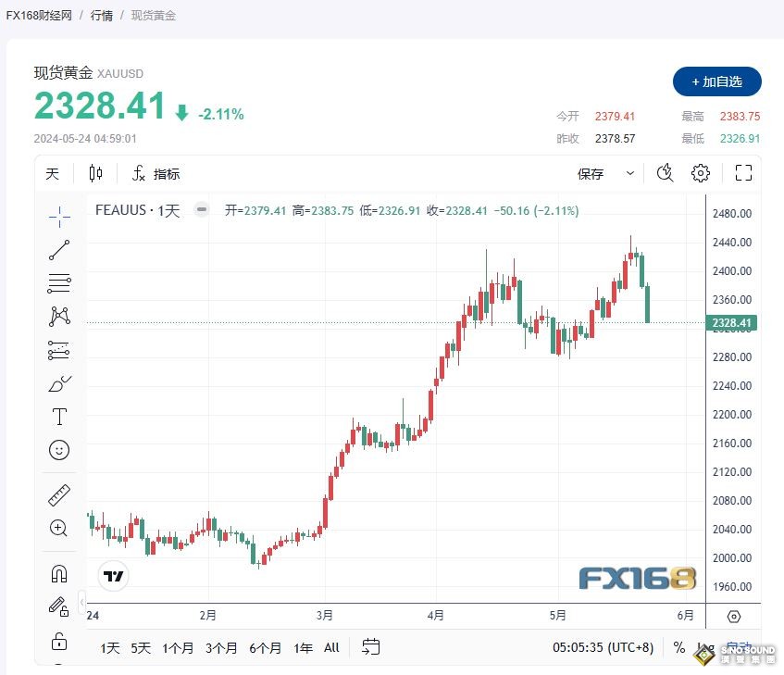Open the quick search lightning icon

(665, 173)
